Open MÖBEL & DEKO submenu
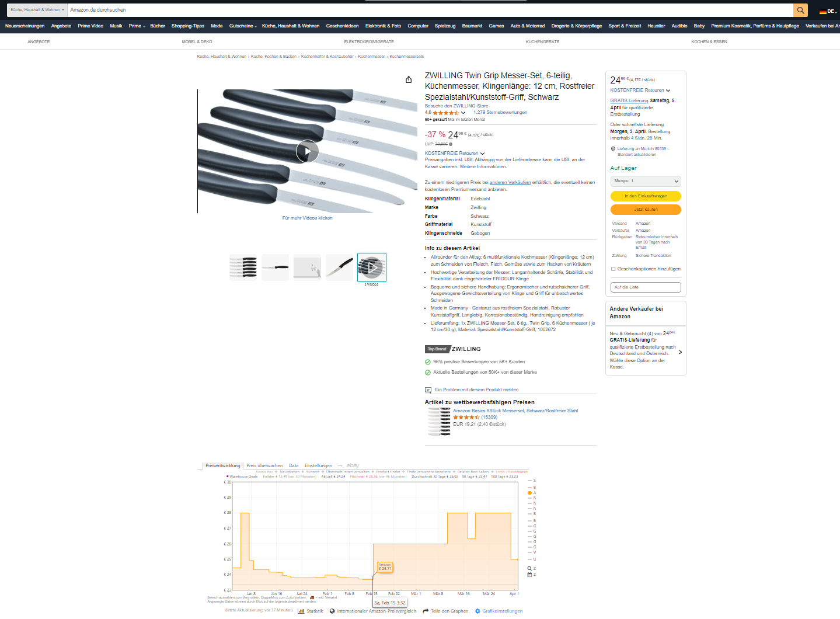840x619 pixels. [x=197, y=42]
